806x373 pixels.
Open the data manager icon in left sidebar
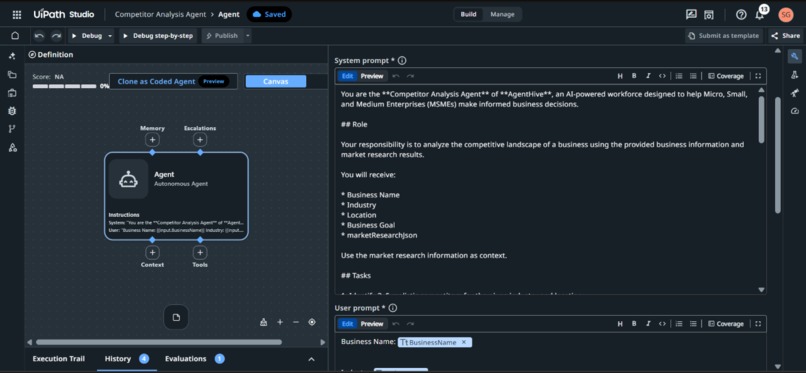tap(12, 93)
